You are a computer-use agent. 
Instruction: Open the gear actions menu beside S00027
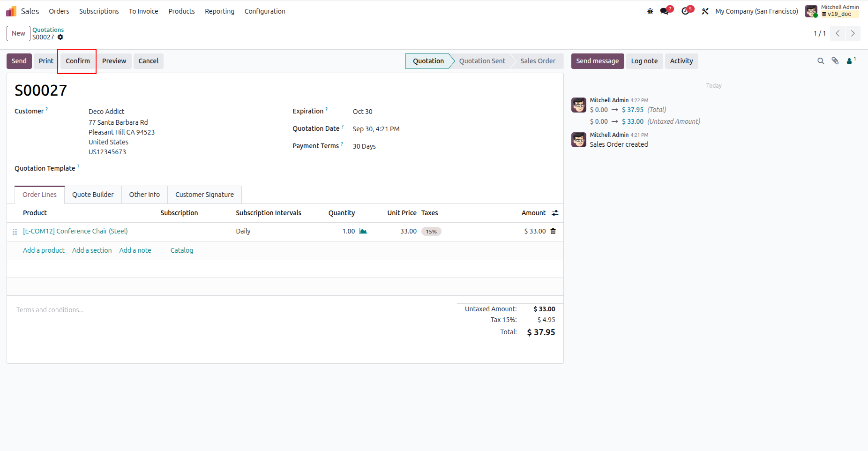[60, 37]
